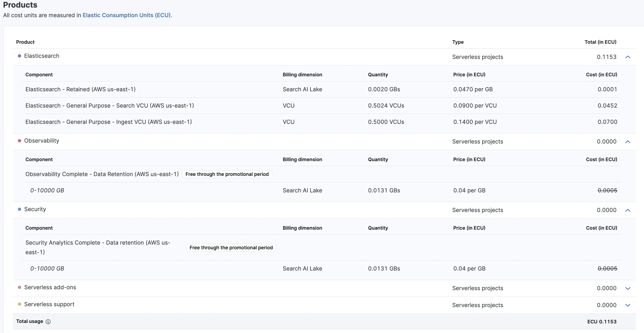Click the Total usage label

[29, 321]
